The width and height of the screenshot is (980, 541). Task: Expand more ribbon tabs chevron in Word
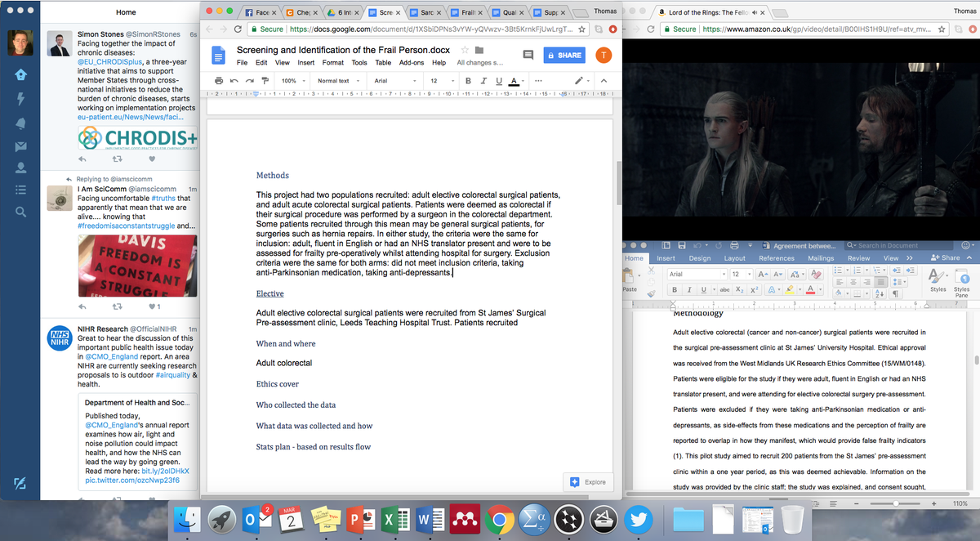pos(909,258)
